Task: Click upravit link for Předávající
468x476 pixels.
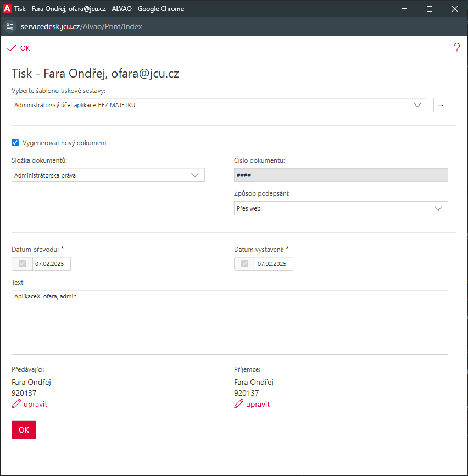Action: tap(35, 405)
